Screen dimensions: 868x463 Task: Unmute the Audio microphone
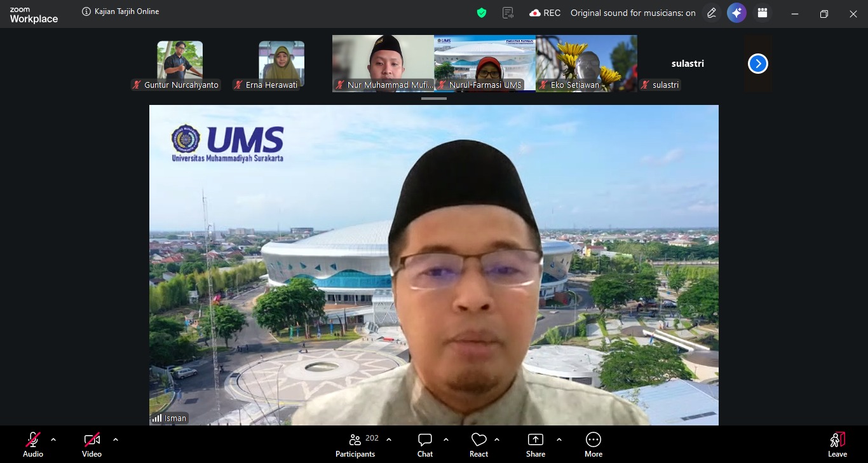tap(33, 445)
